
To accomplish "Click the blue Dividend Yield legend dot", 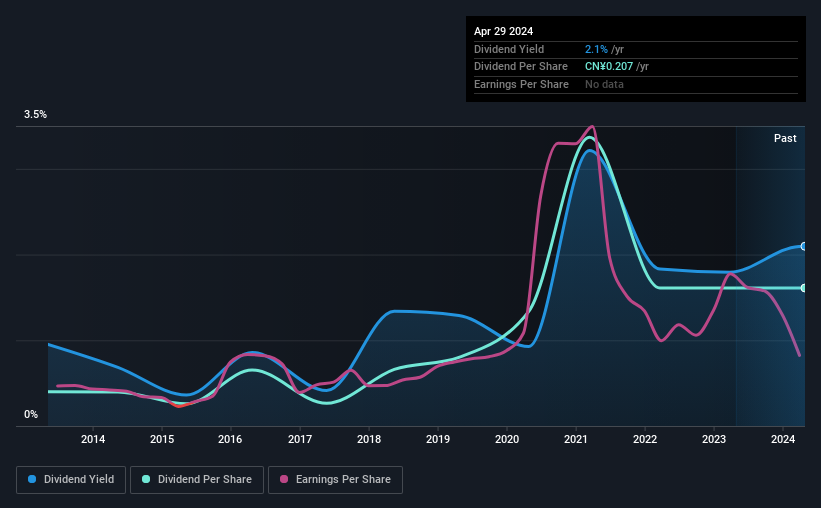I will click(32, 479).
